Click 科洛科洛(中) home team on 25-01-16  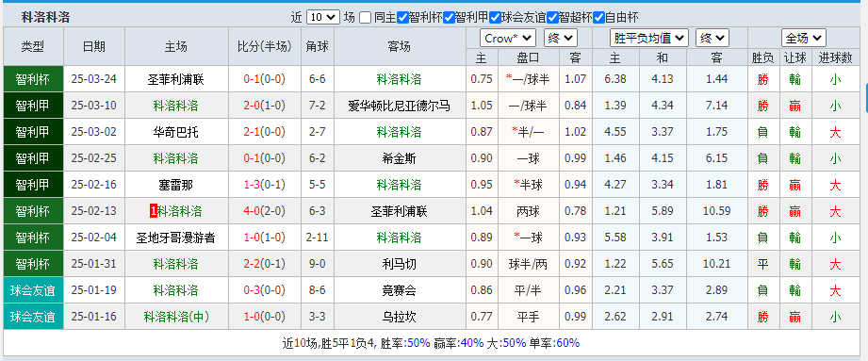[x=176, y=318]
